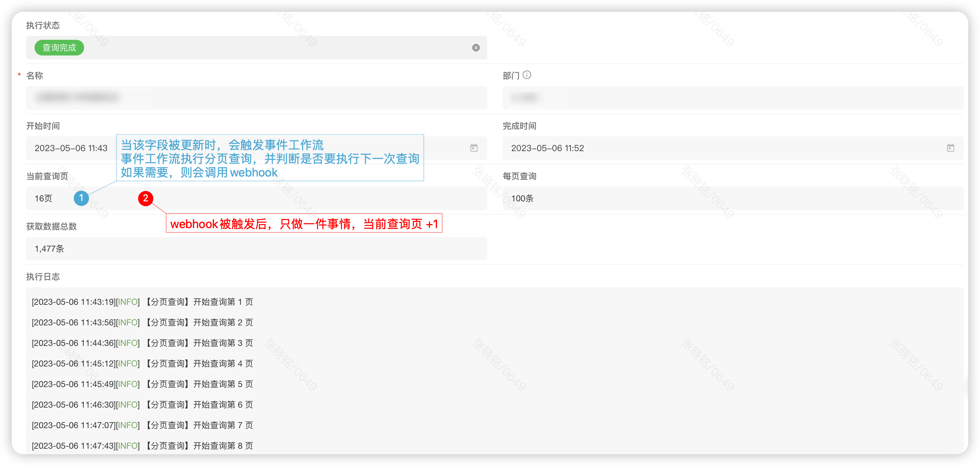Open the 完成时间 calendar icon

click(950, 148)
